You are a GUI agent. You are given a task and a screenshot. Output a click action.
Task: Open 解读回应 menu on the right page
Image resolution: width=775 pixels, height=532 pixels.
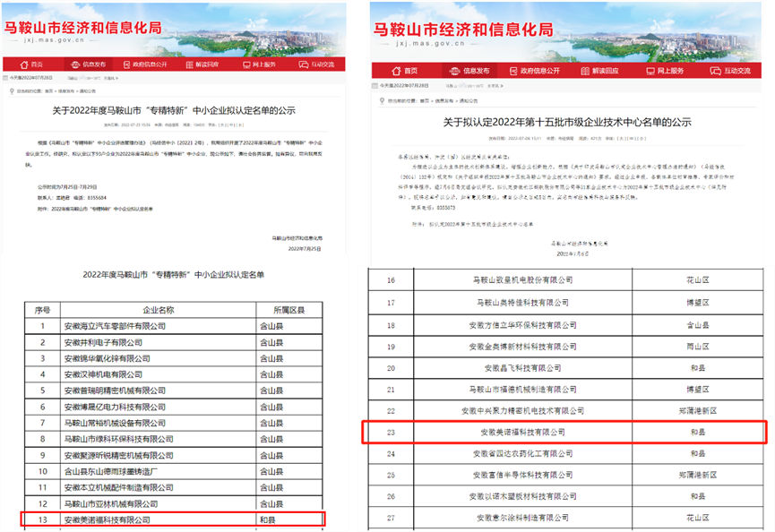pos(599,71)
